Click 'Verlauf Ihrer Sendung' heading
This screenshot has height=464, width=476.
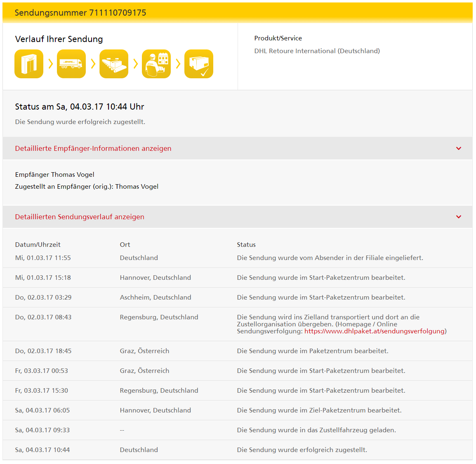59,39
